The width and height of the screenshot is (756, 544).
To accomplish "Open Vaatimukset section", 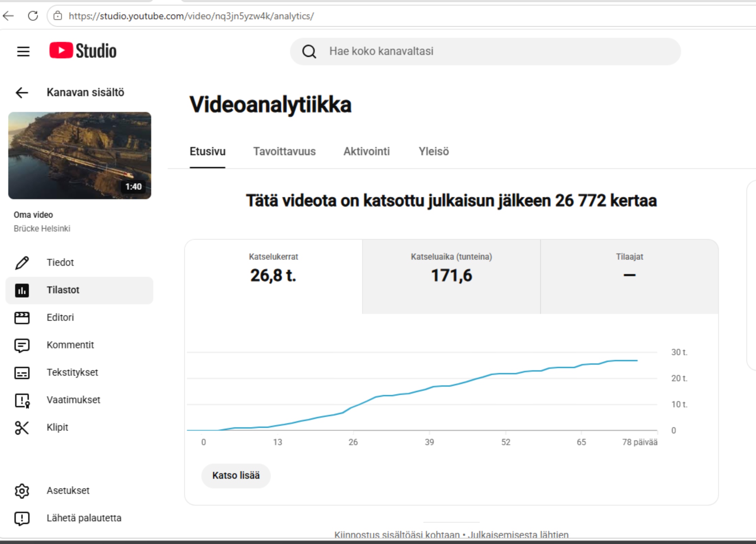I will tap(79, 400).
